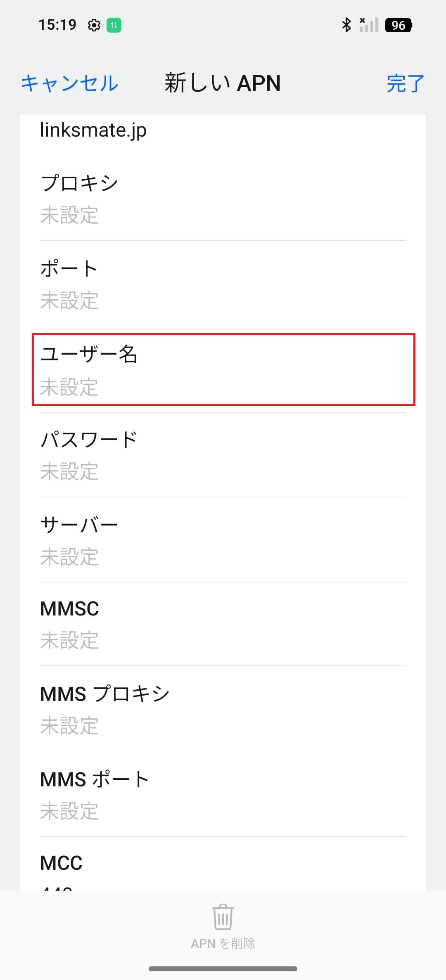Open the Bluetooth status icon
The image size is (446, 980).
coord(346,25)
